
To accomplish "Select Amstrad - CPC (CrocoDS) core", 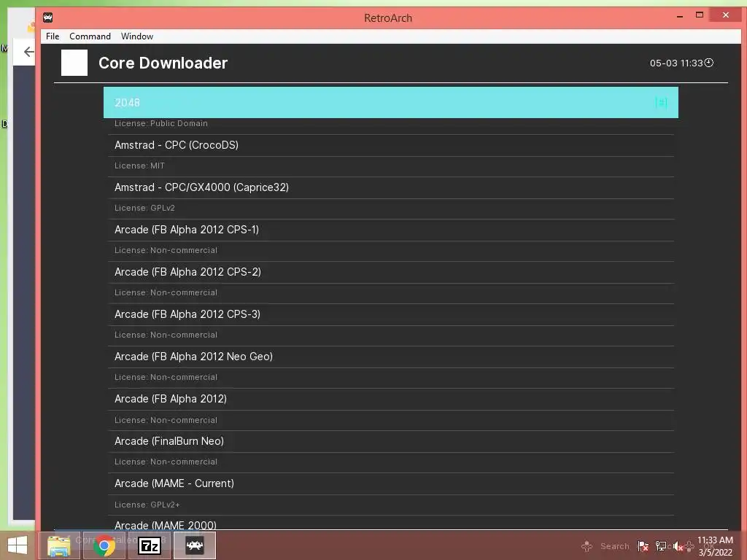I will [x=391, y=145].
